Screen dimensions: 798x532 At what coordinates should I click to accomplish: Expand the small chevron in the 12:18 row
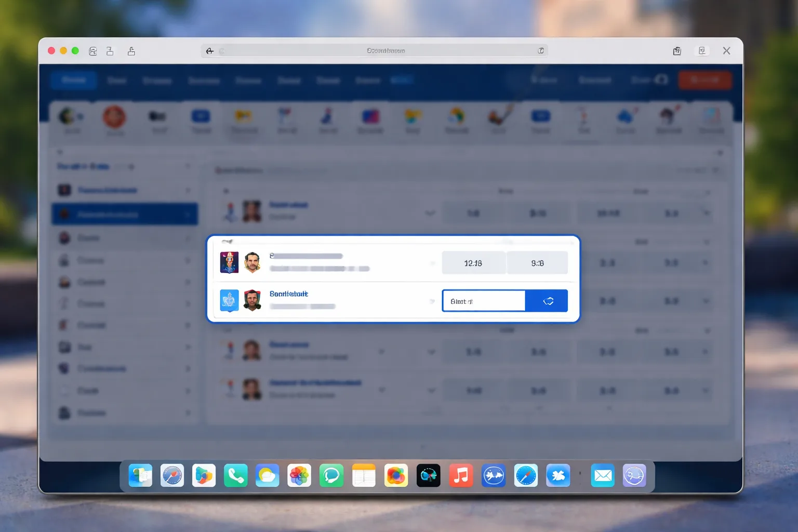pos(432,263)
